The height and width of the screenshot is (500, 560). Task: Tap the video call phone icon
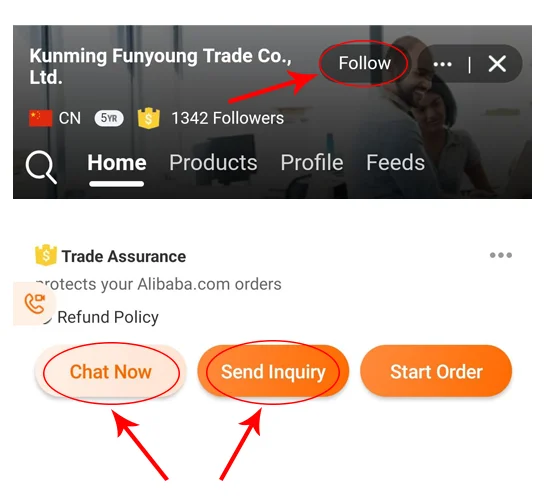pyautogui.click(x=35, y=304)
